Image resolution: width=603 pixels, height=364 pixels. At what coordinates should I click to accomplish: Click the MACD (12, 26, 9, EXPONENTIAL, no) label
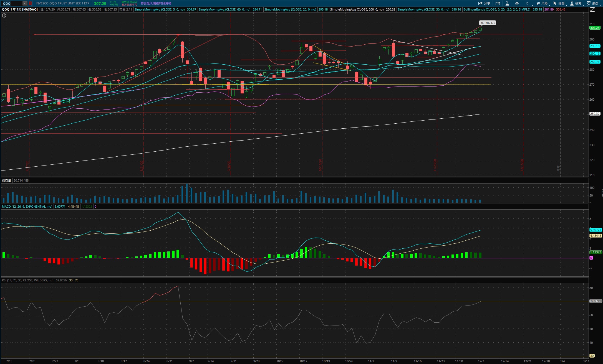(27, 207)
